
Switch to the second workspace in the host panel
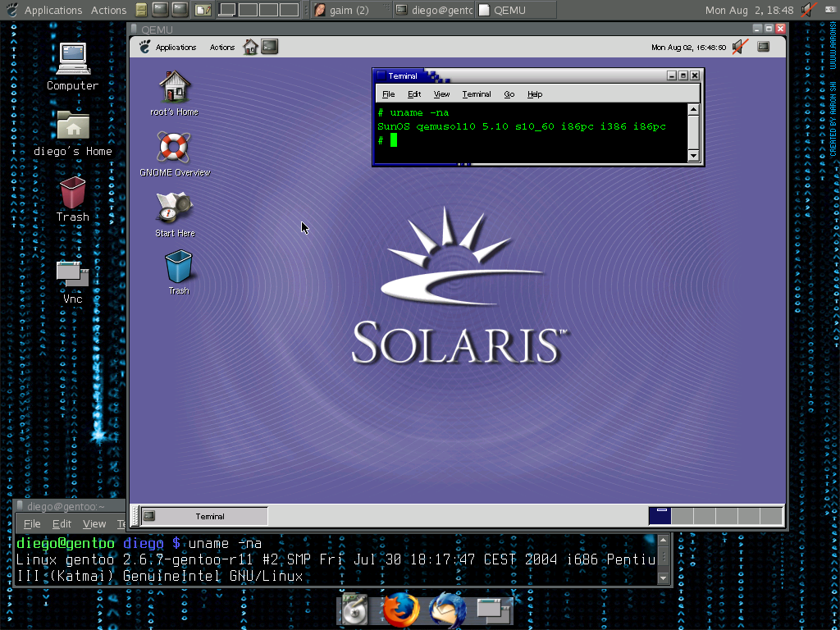pyautogui.click(x=248, y=10)
